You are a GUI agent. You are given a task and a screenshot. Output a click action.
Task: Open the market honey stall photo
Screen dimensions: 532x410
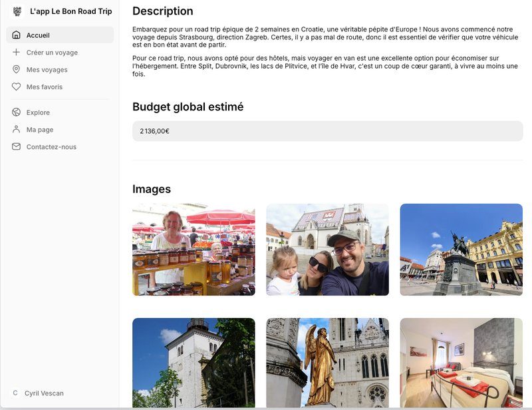coord(194,250)
